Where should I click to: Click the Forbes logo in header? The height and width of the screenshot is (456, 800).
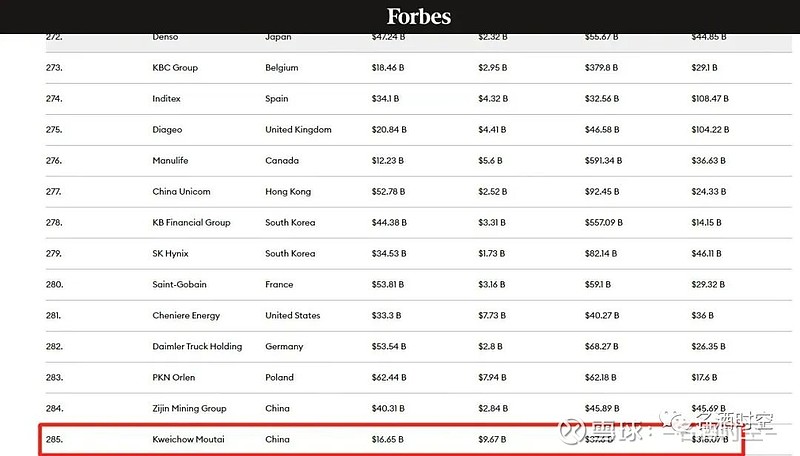pos(419,16)
